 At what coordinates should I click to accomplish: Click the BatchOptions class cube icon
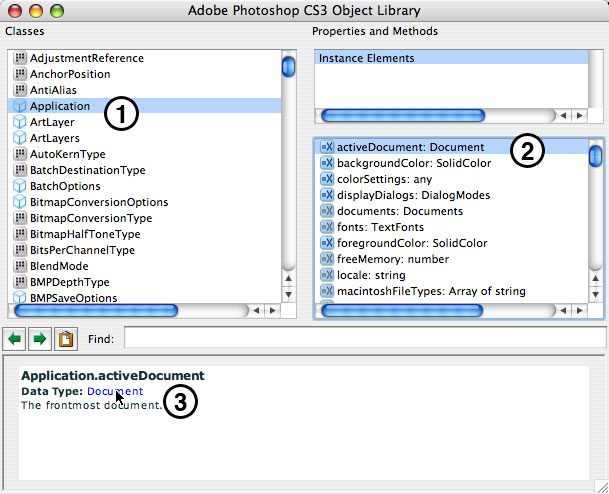pyautogui.click(x=20, y=186)
